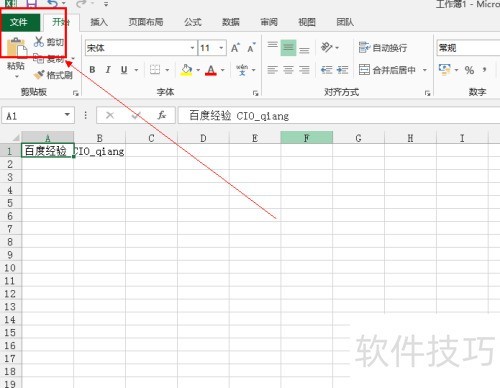Viewport: 500px width, 388px height.
Task: Switch to the View (视图) tab
Action: 307,22
